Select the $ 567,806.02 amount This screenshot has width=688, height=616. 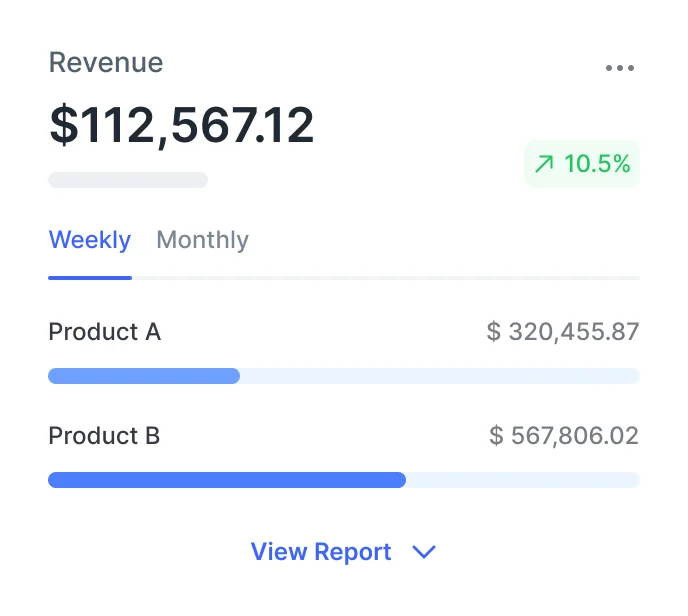coord(564,436)
